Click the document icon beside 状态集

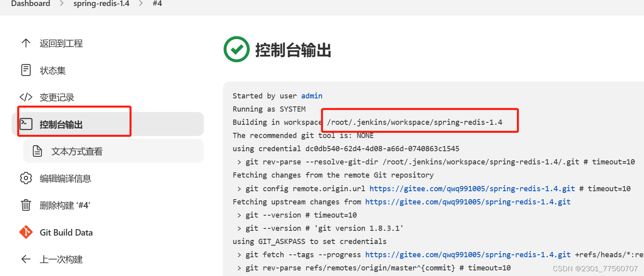coord(26,70)
